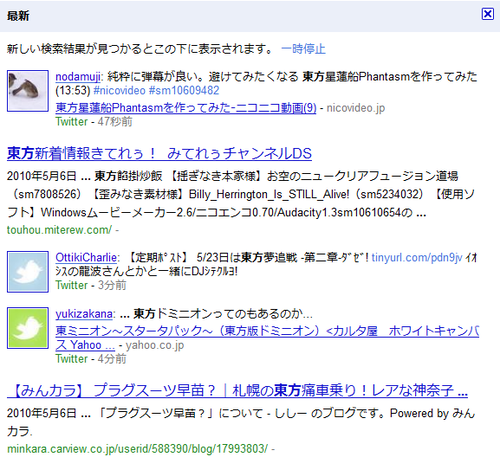Click minkara.carview.co.jp URL text
Screen dimensions: 500x457
pos(137,449)
